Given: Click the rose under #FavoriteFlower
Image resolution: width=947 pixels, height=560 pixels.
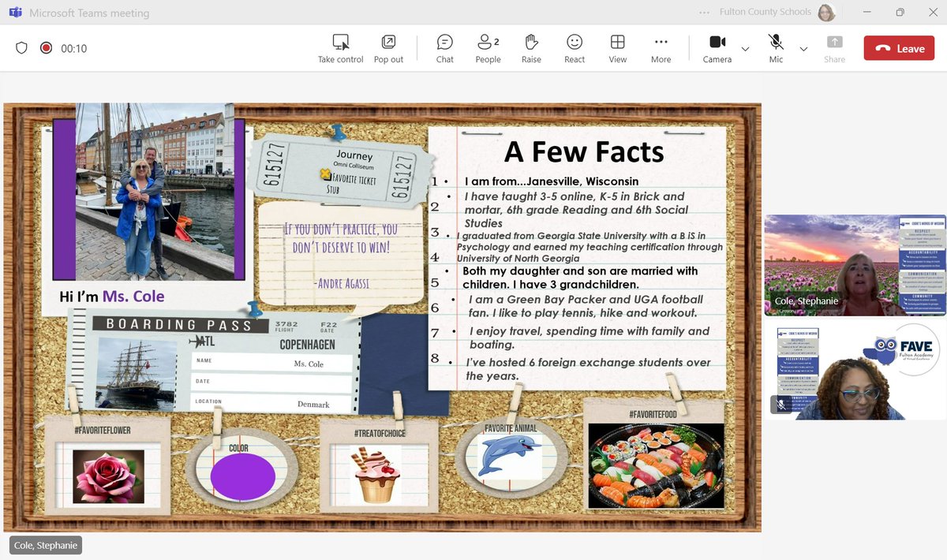Looking at the screenshot, I should point(109,476).
